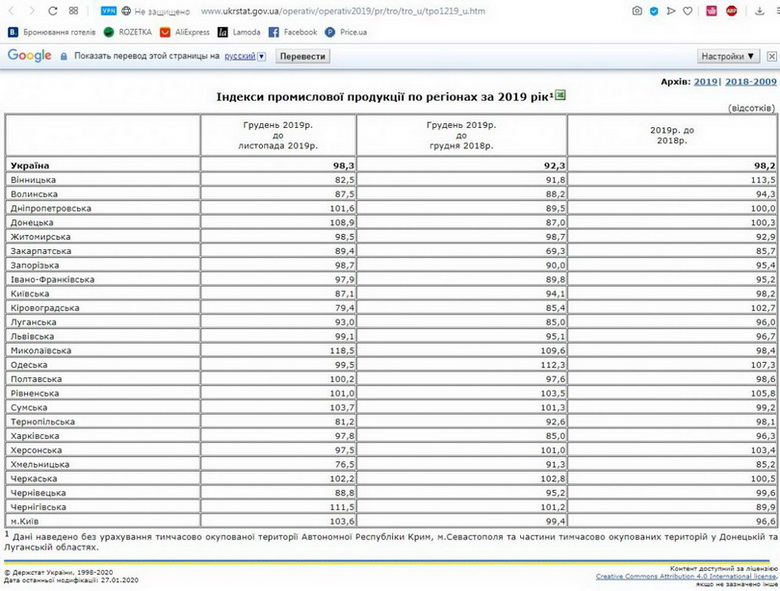Click the heart icon to bookmark page
The width and height of the screenshot is (780, 591).
(687, 11)
